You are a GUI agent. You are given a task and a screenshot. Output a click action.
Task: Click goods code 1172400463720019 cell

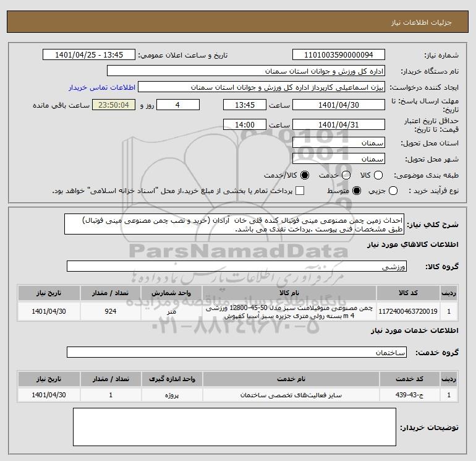[x=408, y=311]
